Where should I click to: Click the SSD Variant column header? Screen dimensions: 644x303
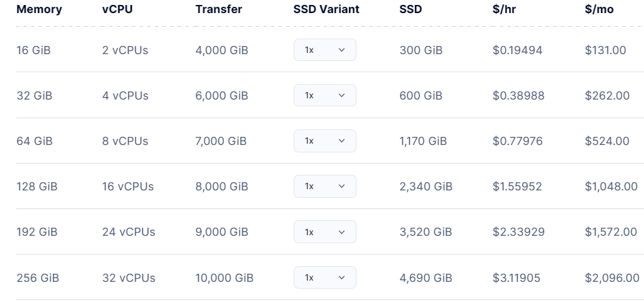coord(326,10)
